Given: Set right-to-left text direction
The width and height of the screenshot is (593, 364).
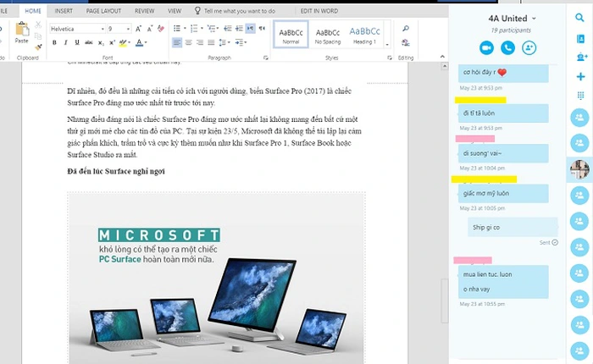Looking at the screenshot, I should 262,29.
